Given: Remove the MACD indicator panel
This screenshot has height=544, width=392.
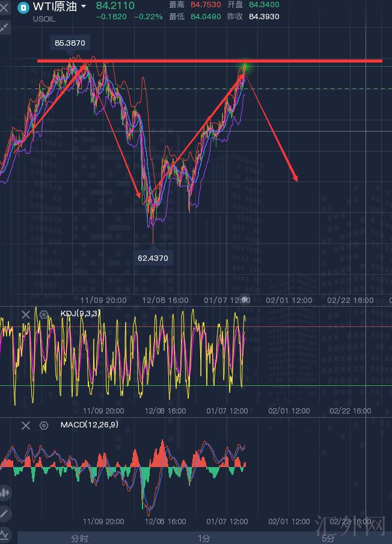Looking at the screenshot, I should pyautogui.click(x=26, y=426).
